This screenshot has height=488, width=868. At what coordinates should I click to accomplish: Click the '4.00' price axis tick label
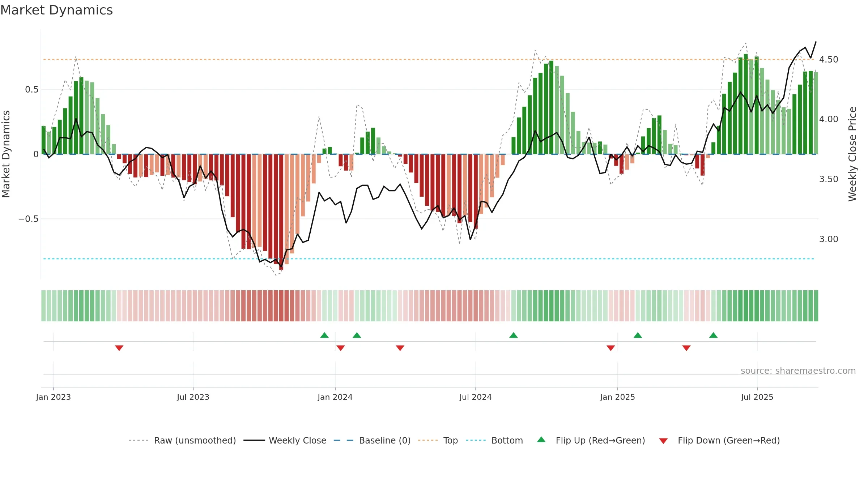click(829, 119)
